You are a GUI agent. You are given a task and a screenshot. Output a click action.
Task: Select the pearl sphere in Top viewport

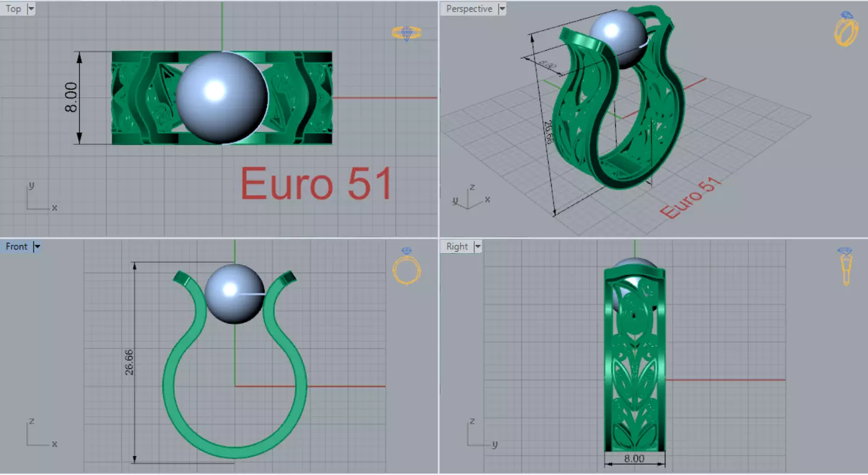pyautogui.click(x=222, y=98)
